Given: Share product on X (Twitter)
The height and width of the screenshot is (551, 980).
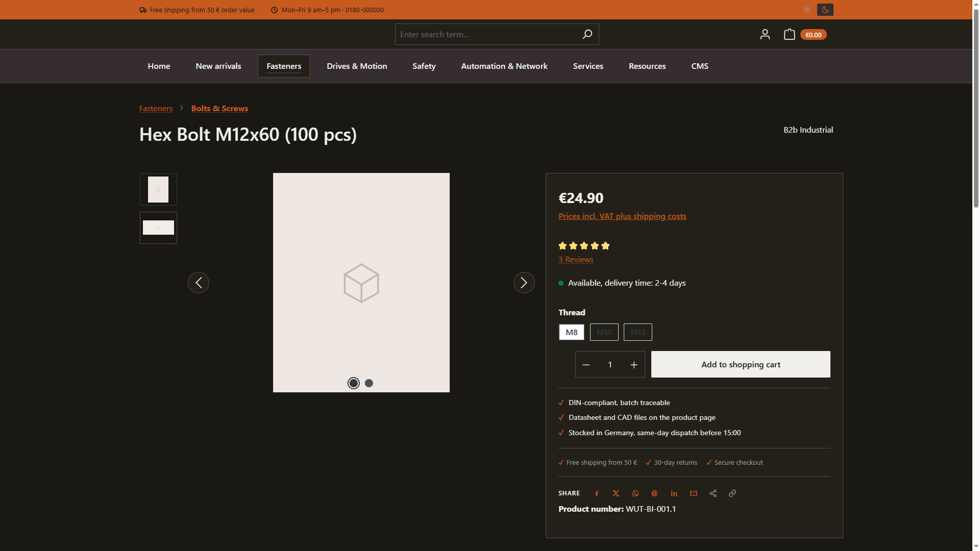Looking at the screenshot, I should click(x=616, y=493).
